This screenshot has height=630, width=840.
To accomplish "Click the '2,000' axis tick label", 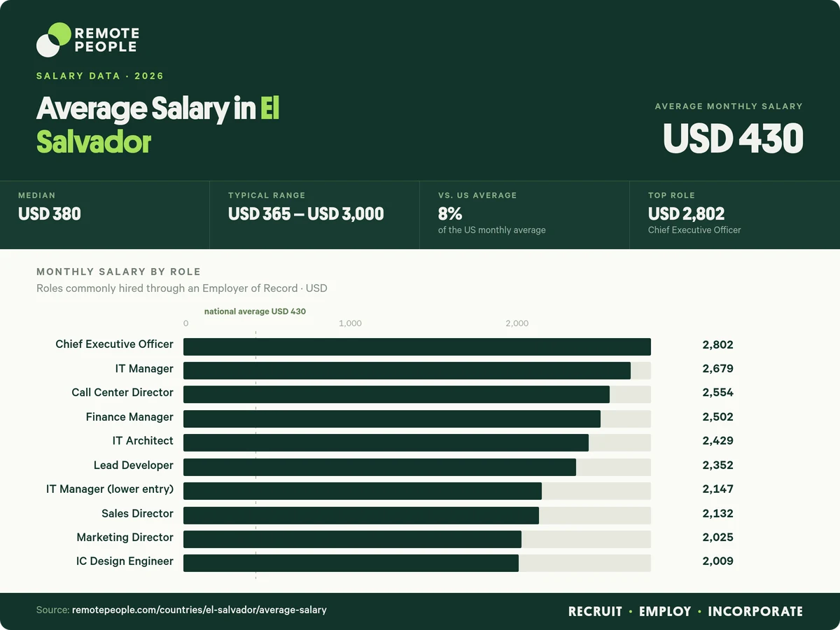I will pyautogui.click(x=517, y=323).
